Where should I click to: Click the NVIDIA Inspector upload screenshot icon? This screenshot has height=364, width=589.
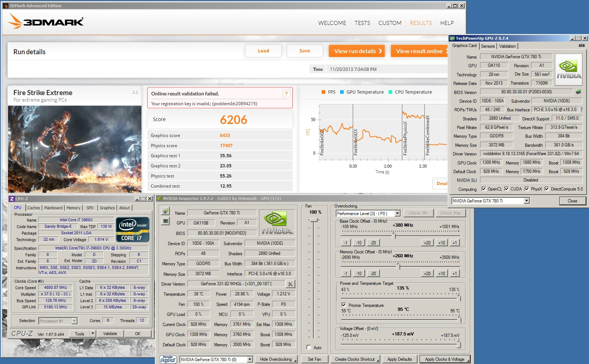165,211
